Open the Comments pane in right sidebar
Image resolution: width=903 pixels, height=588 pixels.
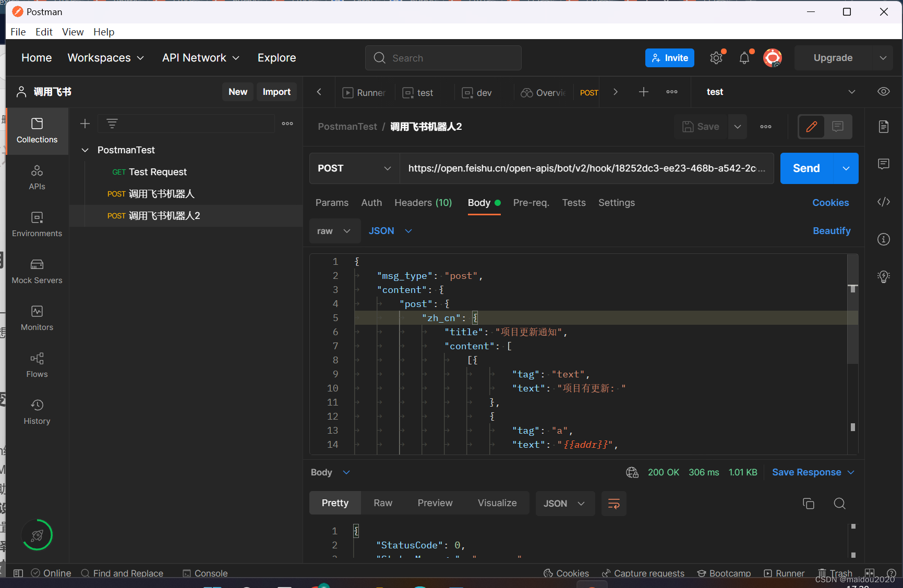[x=884, y=164]
